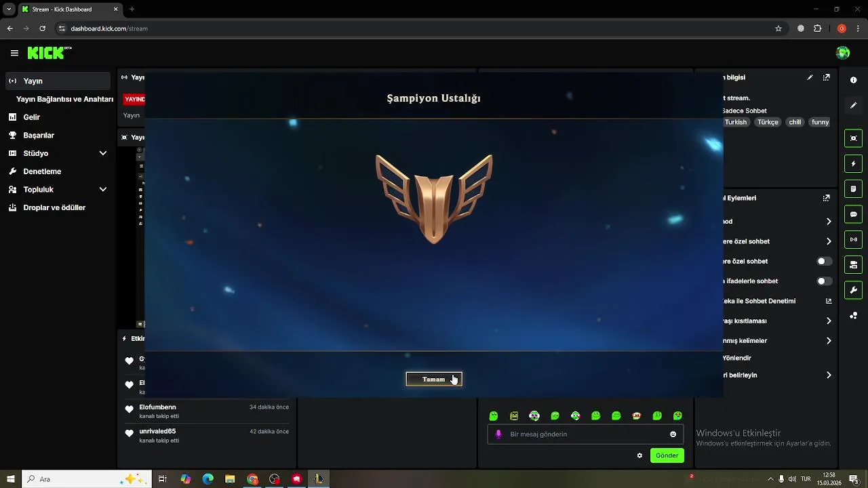Open the taskbar volume control

(792, 479)
